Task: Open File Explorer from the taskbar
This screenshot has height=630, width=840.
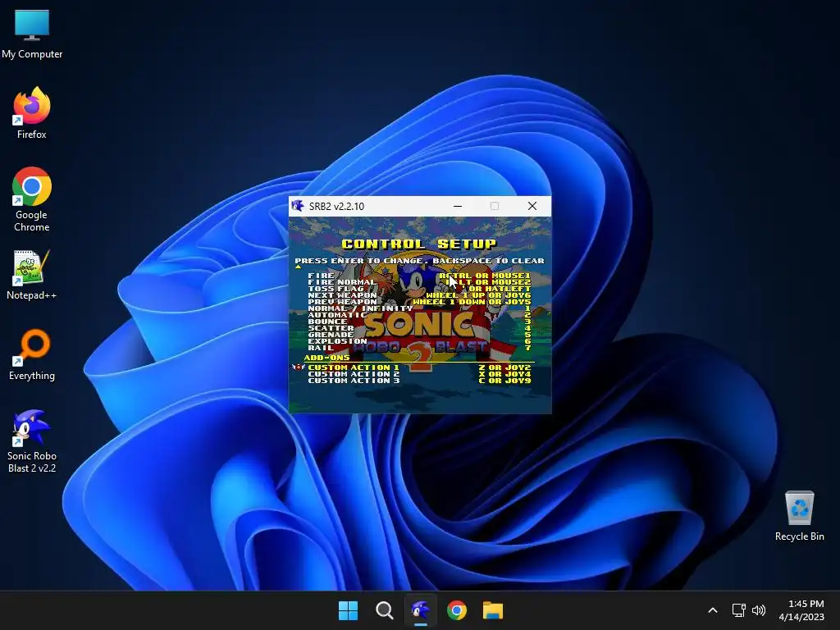Action: coord(493,610)
